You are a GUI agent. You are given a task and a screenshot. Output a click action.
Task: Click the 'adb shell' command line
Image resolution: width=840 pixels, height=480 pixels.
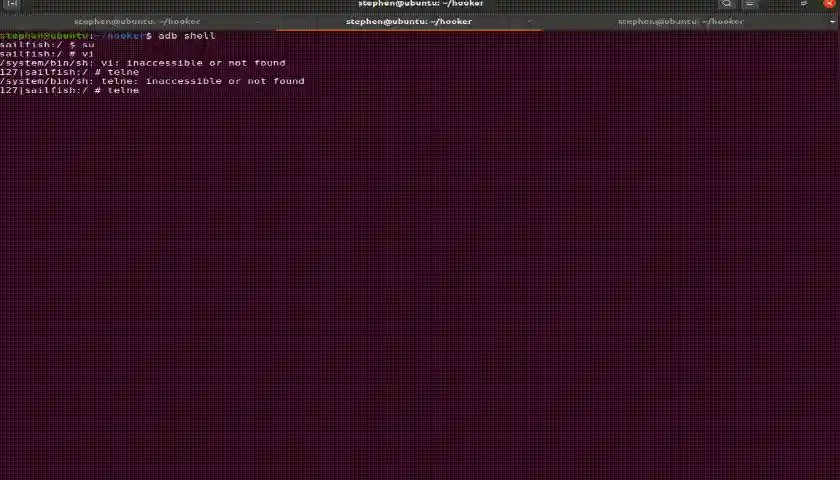[x=108, y=36]
